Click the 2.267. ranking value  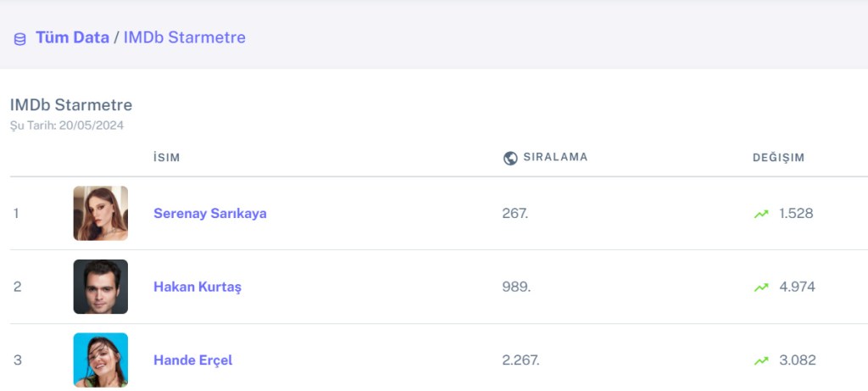pos(520,360)
